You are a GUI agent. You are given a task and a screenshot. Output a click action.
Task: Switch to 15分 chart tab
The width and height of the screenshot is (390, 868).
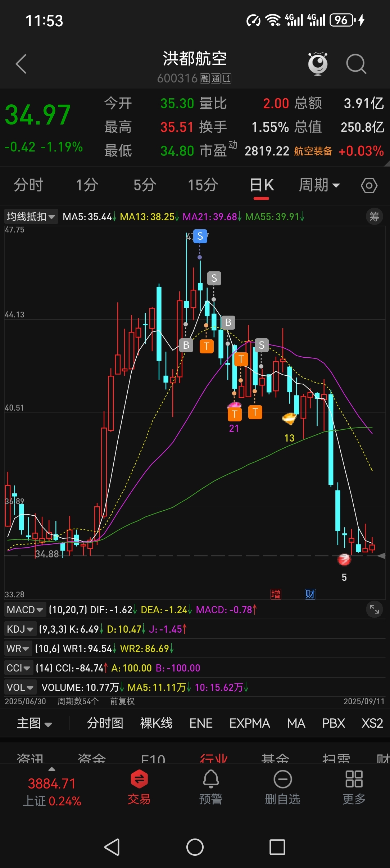click(x=203, y=185)
